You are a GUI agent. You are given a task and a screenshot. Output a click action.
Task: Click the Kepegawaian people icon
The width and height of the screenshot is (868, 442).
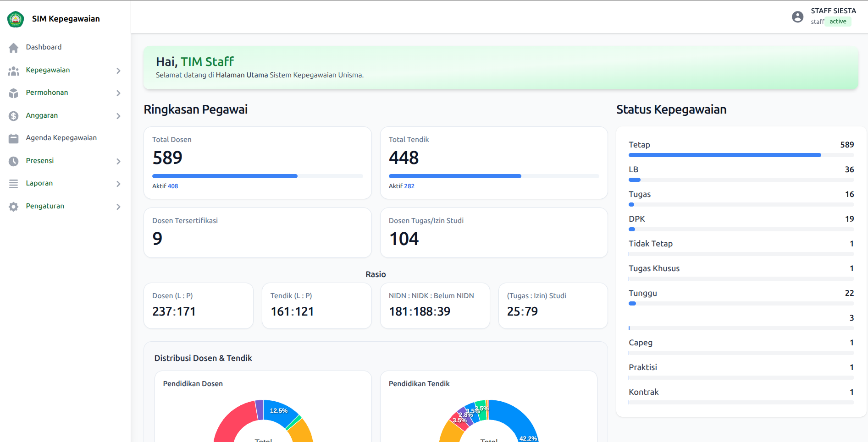tap(14, 71)
